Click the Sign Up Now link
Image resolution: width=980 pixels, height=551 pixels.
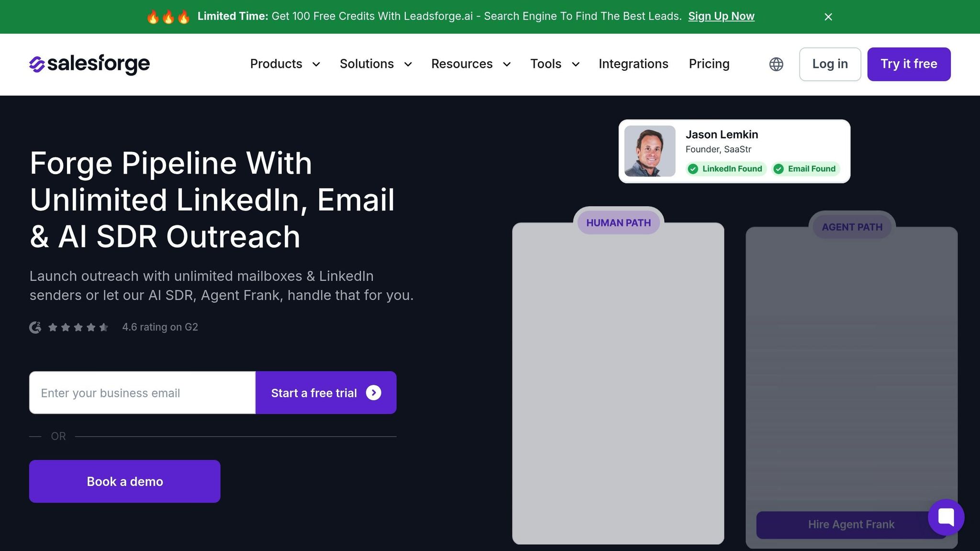point(721,16)
